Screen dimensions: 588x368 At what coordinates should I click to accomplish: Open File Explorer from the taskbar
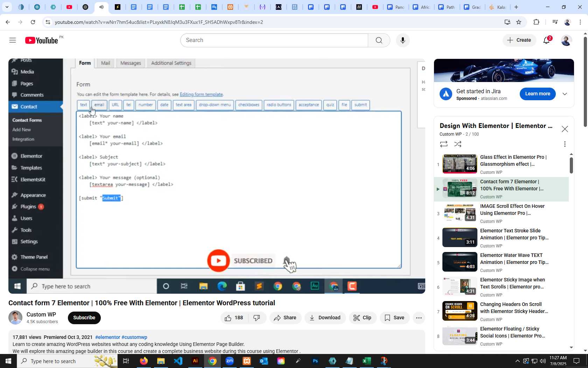coord(161,361)
